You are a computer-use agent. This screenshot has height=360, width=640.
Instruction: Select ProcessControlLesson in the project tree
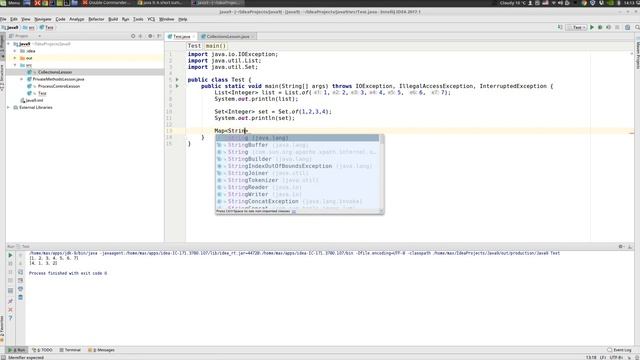pyautogui.click(x=59, y=86)
